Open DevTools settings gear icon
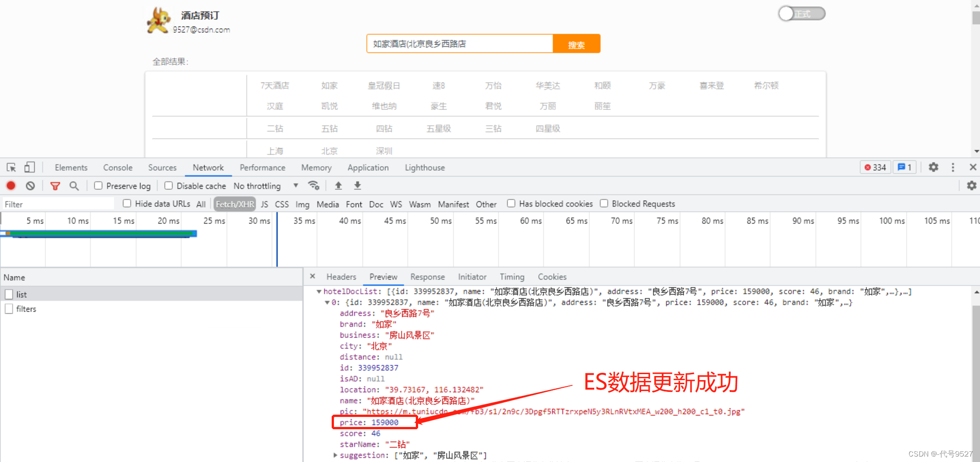 933,168
